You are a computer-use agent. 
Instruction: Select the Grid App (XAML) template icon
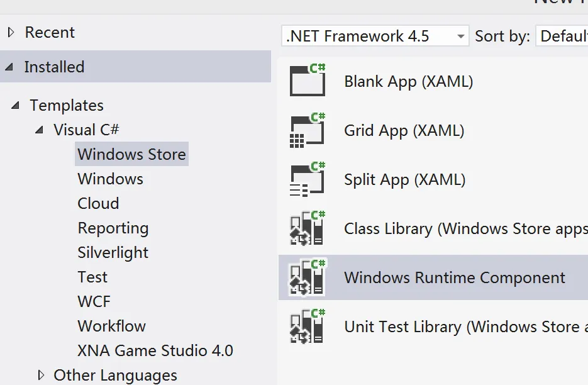click(x=308, y=130)
